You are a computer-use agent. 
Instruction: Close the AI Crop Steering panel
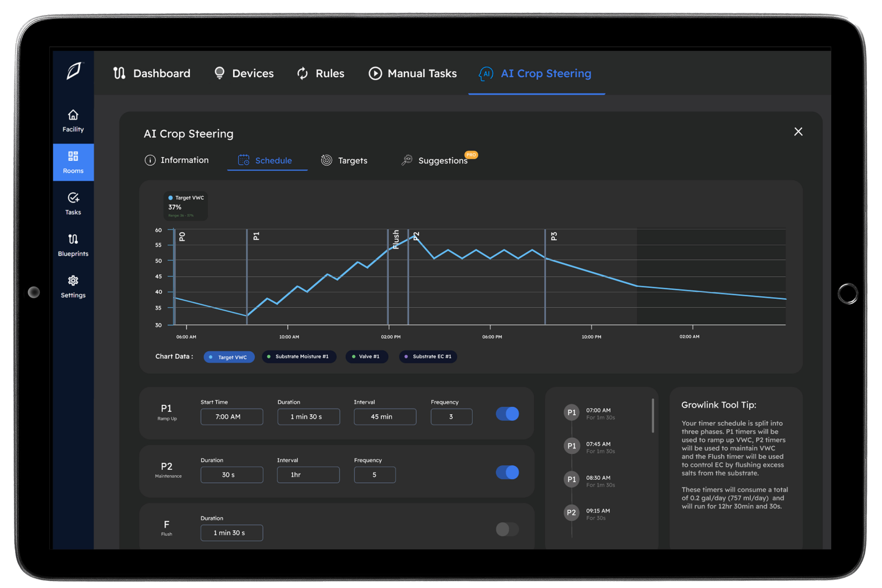click(x=798, y=132)
